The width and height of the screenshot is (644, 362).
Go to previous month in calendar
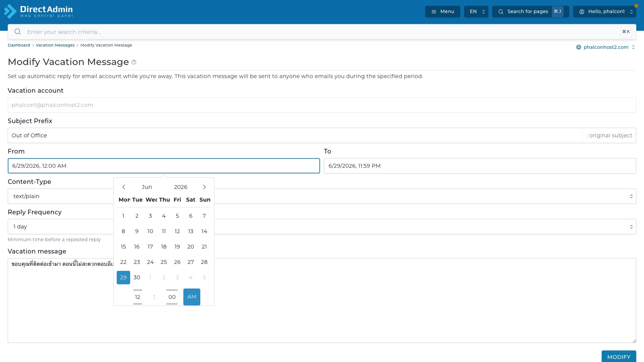click(x=124, y=187)
